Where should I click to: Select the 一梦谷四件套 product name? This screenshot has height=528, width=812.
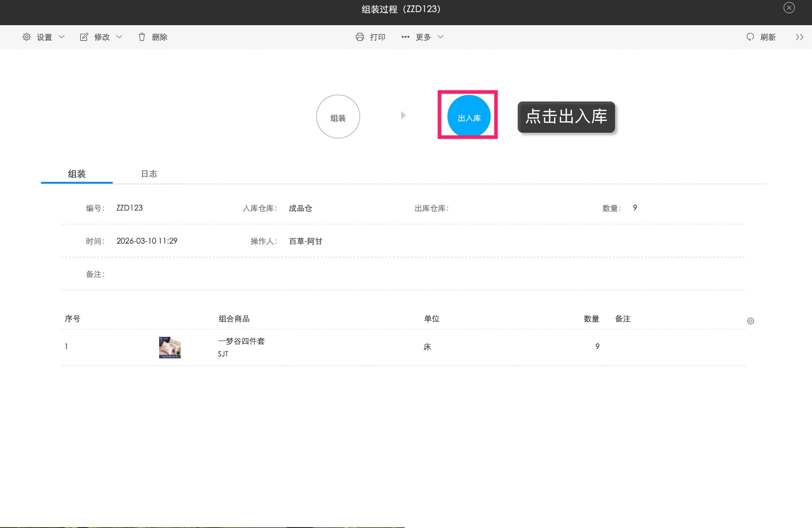click(x=241, y=341)
